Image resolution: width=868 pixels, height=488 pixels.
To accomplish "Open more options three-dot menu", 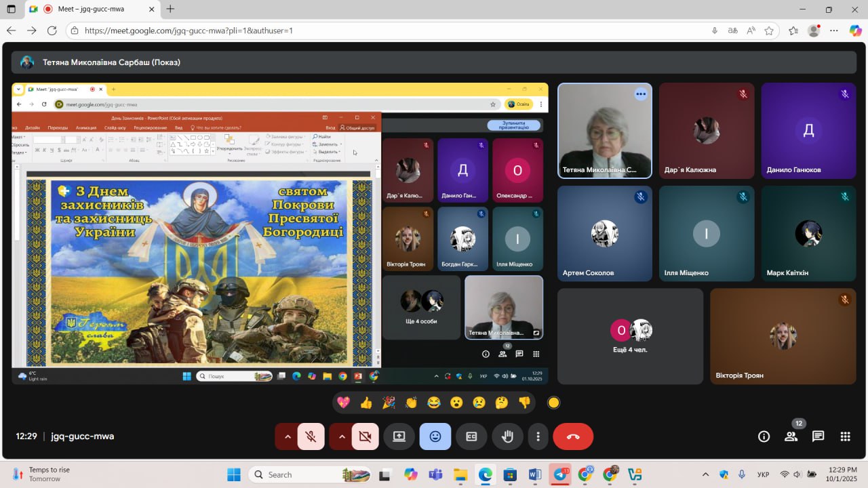I will pyautogui.click(x=538, y=436).
